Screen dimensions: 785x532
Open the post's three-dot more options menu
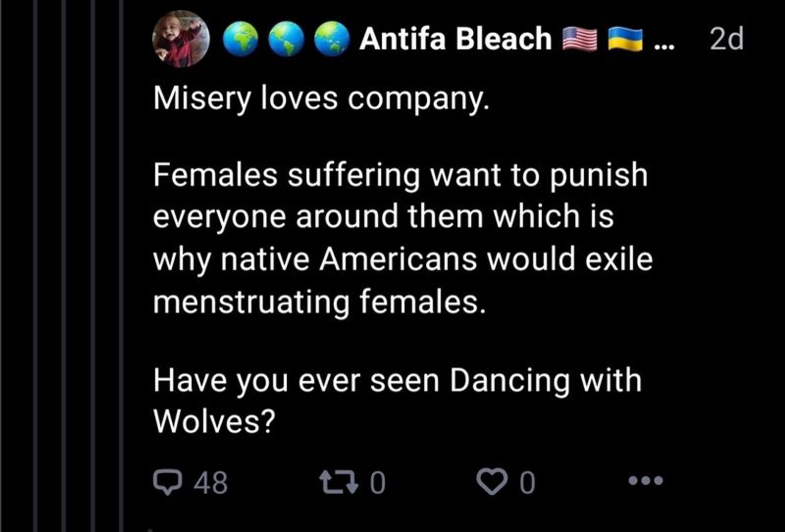pos(645,480)
